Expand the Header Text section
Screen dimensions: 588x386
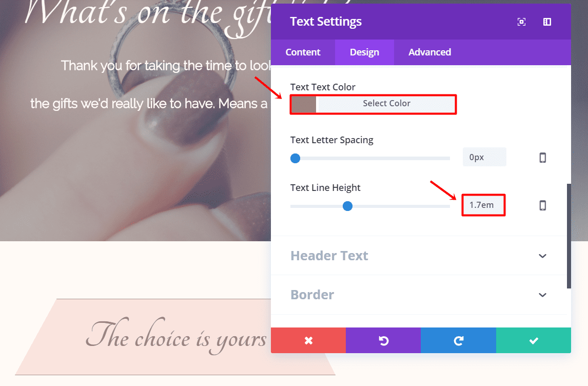click(329, 256)
